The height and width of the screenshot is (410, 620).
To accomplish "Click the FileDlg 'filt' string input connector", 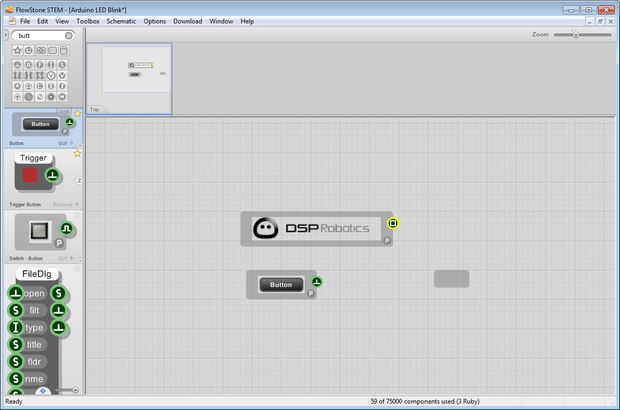I will click(16, 310).
